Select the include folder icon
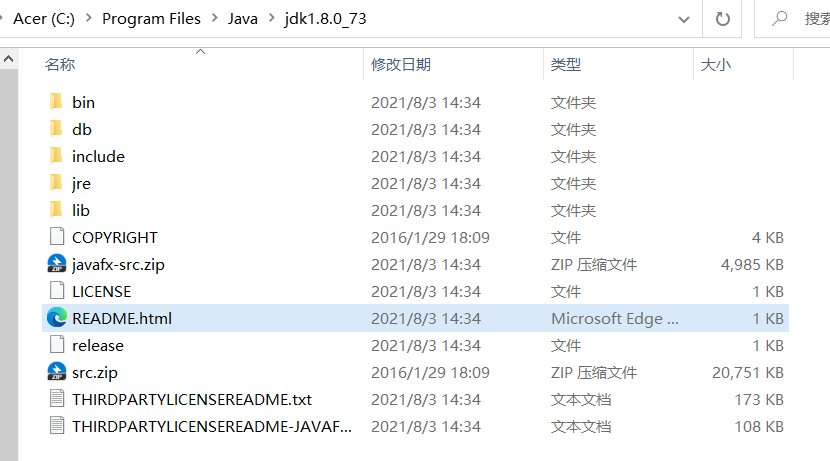Screen dimensions: 830x461 (56, 156)
